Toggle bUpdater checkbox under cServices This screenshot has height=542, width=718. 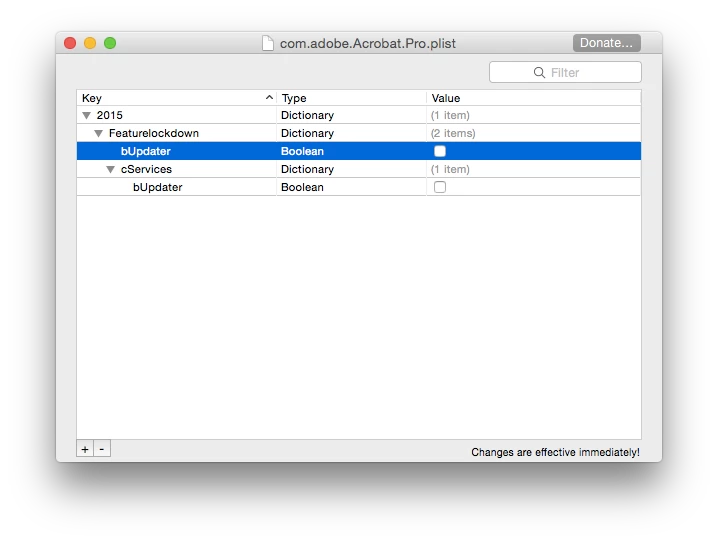pos(440,187)
